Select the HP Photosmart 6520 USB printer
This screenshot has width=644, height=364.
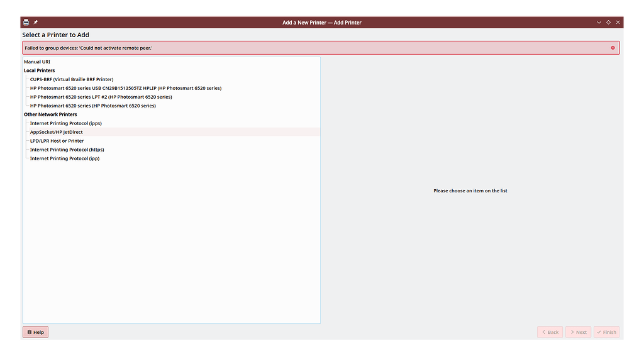(x=125, y=88)
